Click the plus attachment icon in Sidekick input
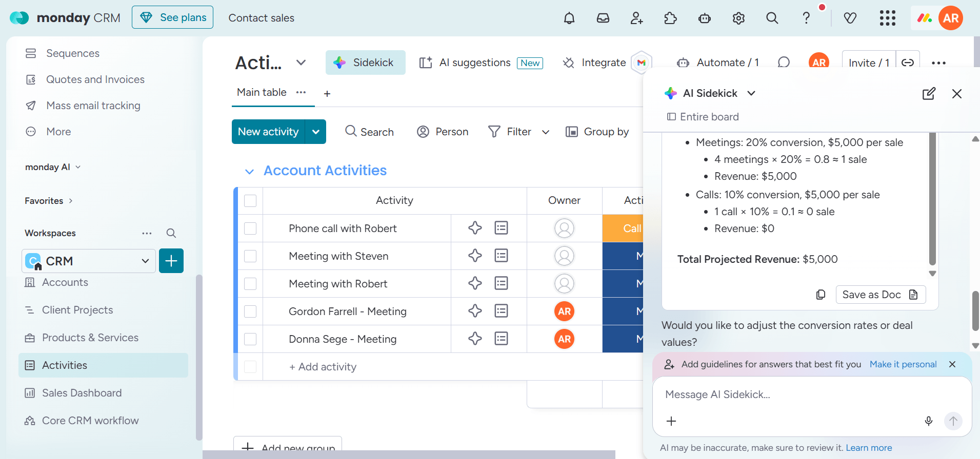This screenshot has width=980, height=459. pos(671,421)
